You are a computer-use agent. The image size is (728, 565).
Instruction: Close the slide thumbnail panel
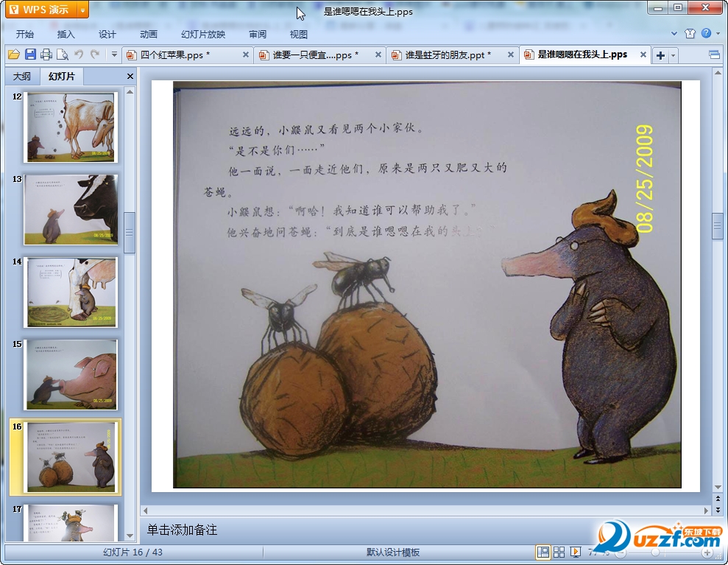click(130, 76)
